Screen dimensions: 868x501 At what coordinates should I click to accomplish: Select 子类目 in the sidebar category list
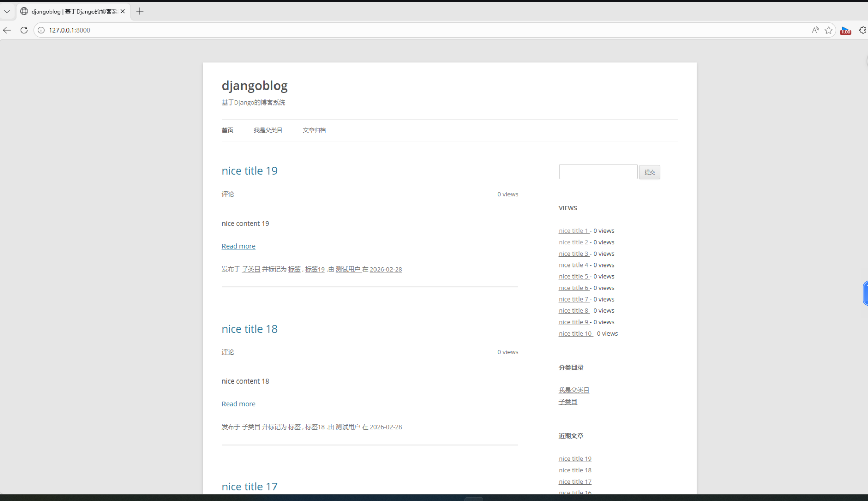pyautogui.click(x=568, y=402)
